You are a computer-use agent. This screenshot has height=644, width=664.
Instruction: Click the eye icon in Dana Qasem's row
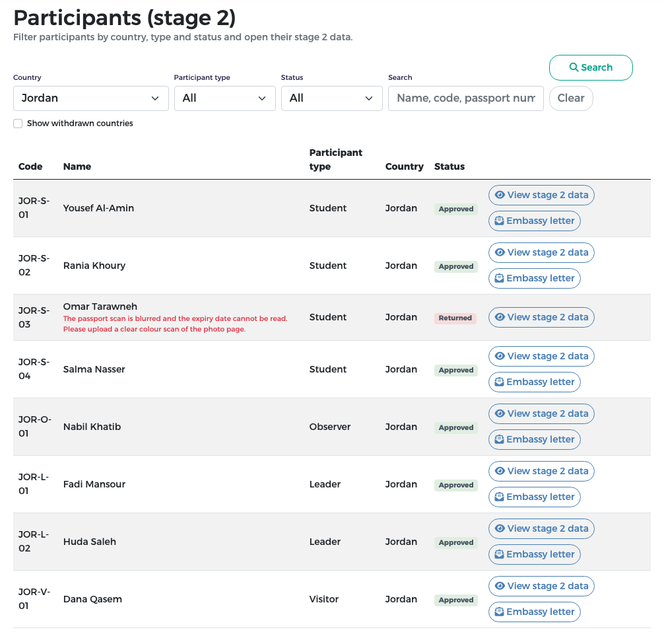[500, 586]
